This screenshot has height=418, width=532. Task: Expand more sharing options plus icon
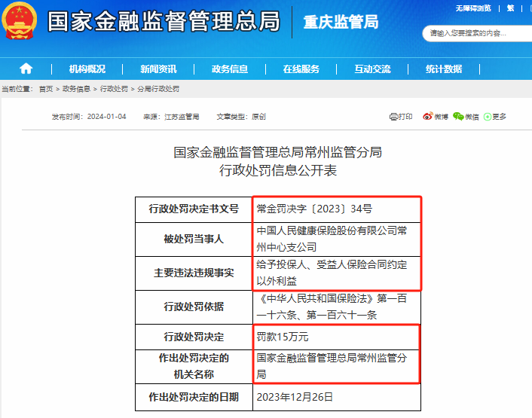coord(488,117)
